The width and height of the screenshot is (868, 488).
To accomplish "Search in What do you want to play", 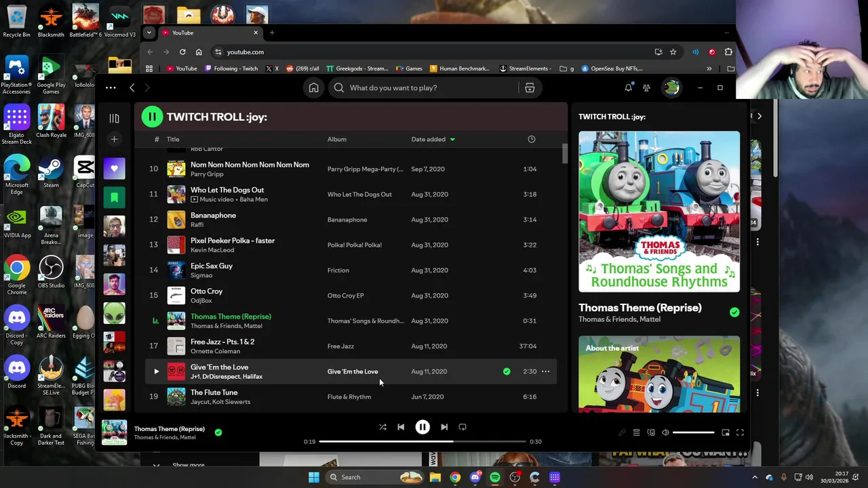I will coord(423,87).
